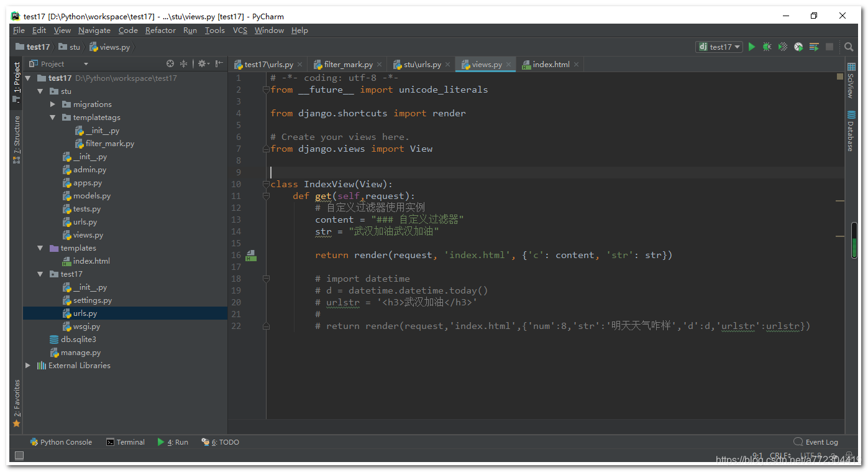The width and height of the screenshot is (868, 472).
Task: Start debugging with the bug icon
Action: pos(767,47)
